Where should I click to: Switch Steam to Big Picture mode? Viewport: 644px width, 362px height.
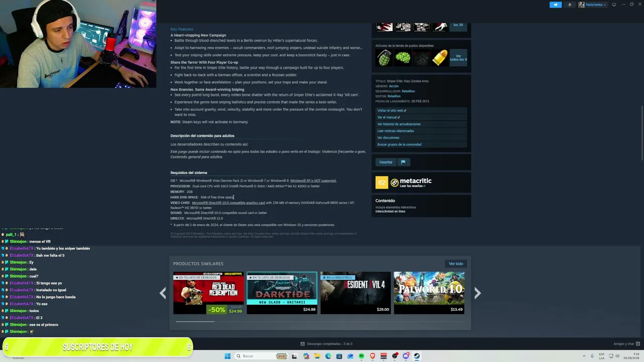[614, 5]
